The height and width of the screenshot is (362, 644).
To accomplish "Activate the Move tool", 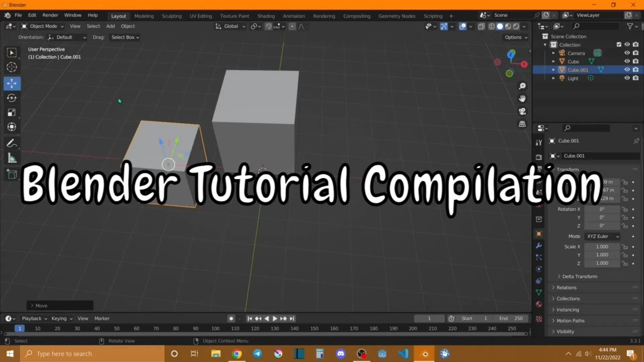I will (12, 83).
